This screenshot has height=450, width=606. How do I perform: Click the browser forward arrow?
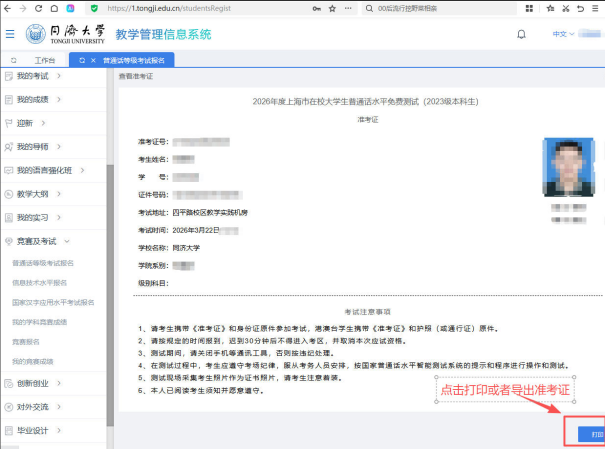pyautogui.click(x=22, y=8)
